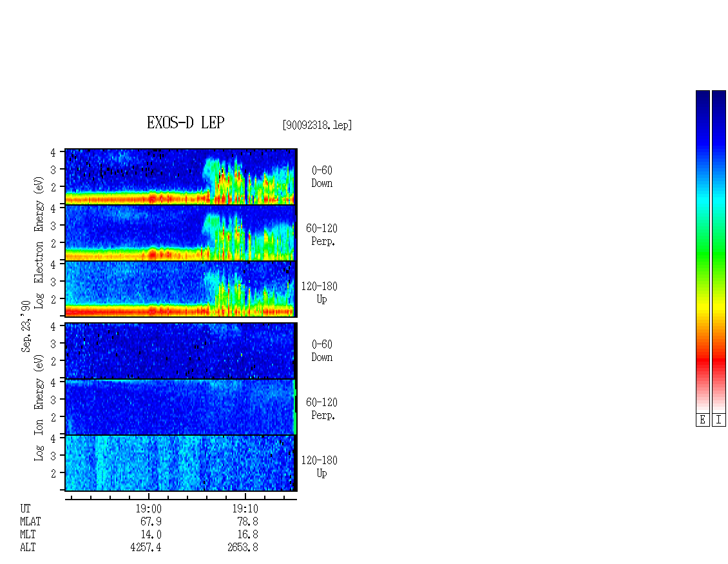The image size is (728, 564).
Task: Click the time axis tick at 19:10
Action: 245,496
